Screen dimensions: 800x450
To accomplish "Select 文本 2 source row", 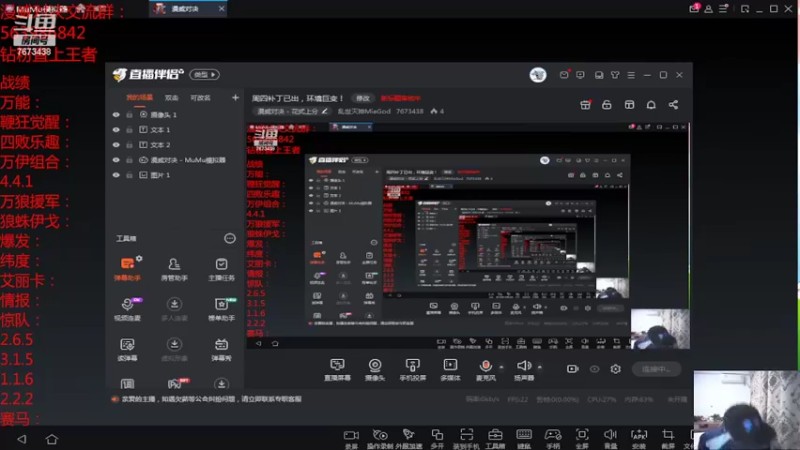I will tap(176, 145).
